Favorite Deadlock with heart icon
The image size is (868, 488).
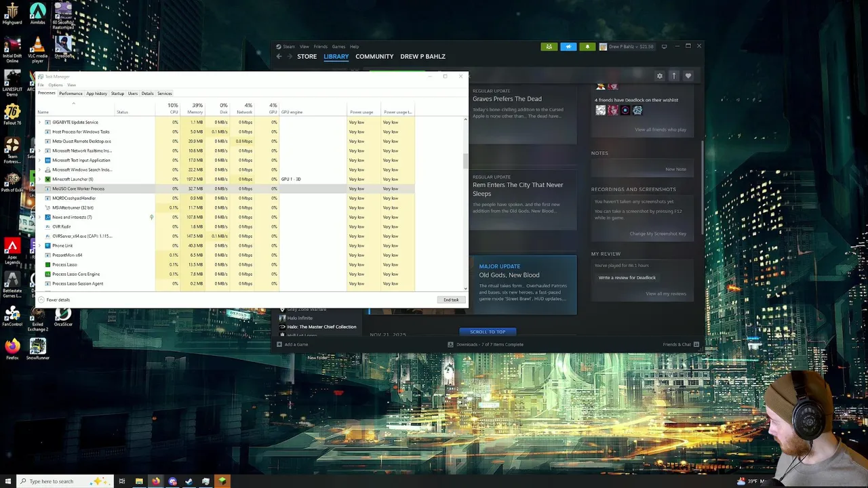pyautogui.click(x=688, y=76)
